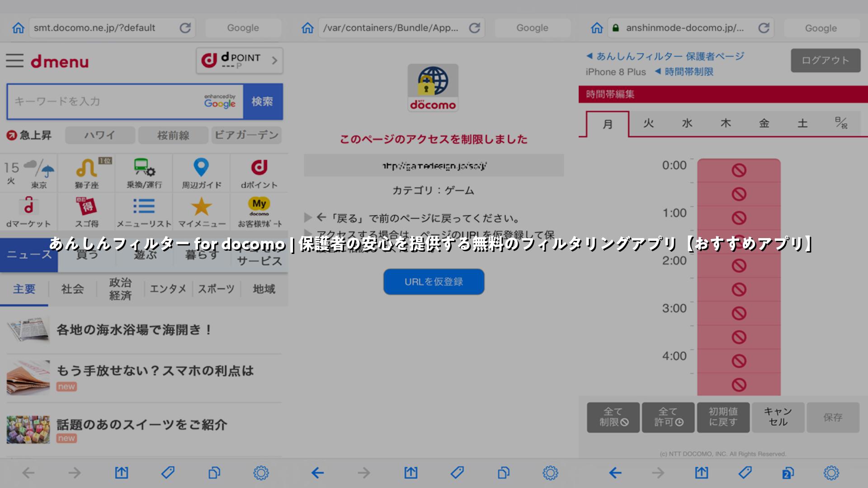This screenshot has height=488, width=868.
Task: Open the dマーケット icon
Action: pyautogui.click(x=29, y=212)
